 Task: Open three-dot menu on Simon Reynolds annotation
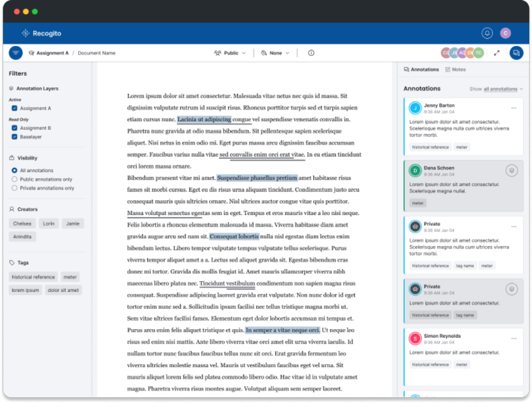(513, 339)
